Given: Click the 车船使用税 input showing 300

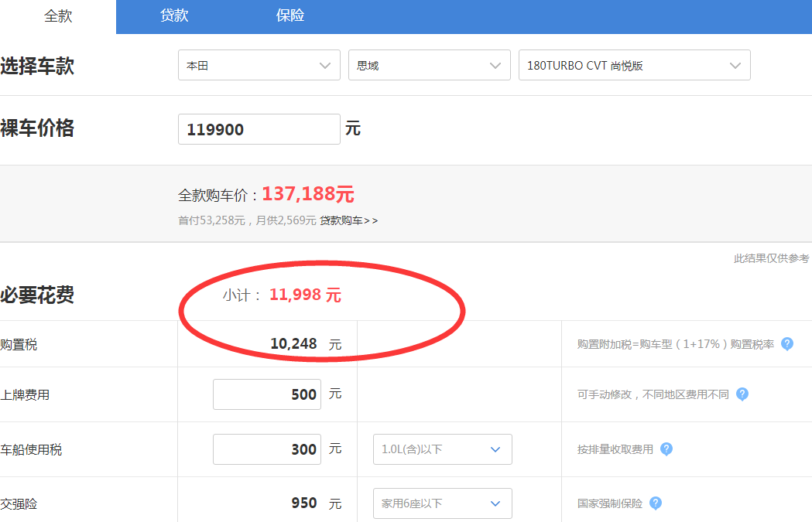Looking at the screenshot, I should pos(267,449).
